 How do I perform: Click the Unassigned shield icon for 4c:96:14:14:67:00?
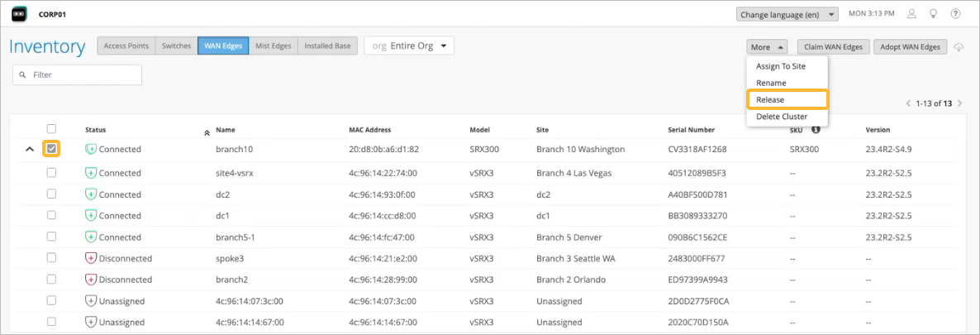coord(91,323)
